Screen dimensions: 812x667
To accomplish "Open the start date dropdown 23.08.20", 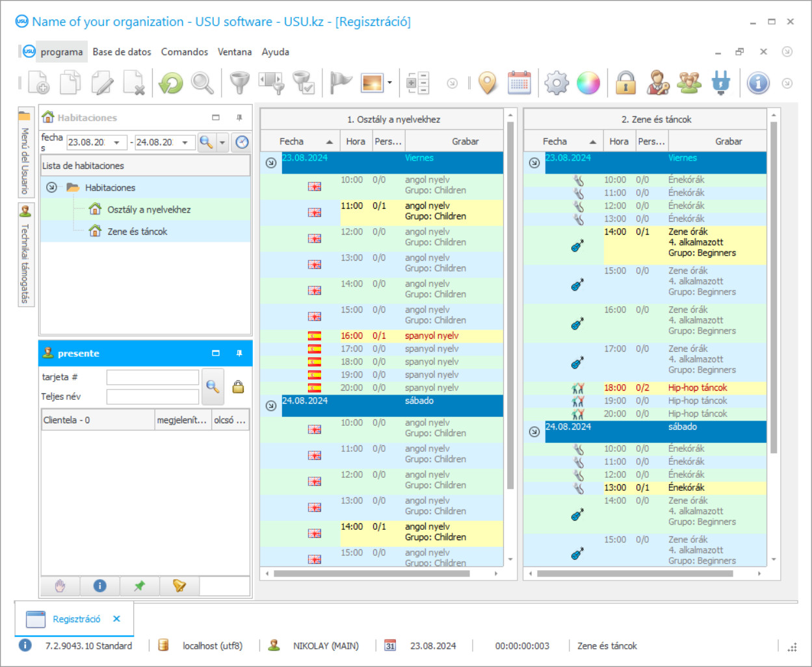I will pos(116,142).
